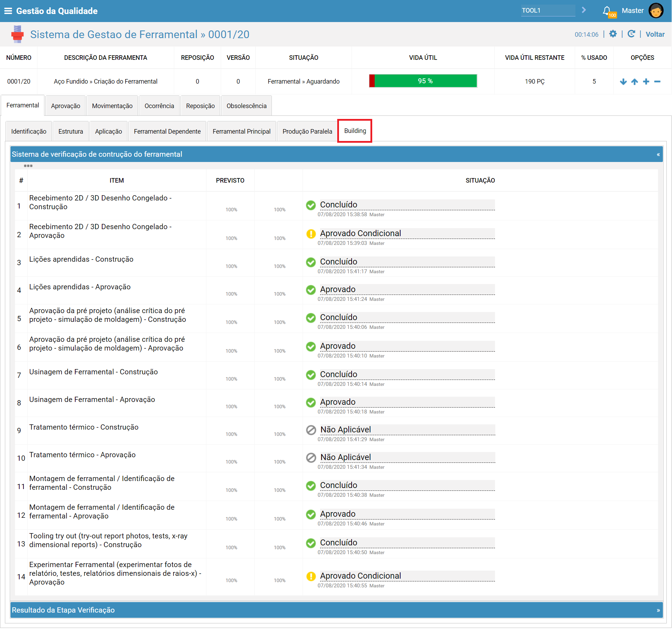
Task: Click 'Tratamento térmico - Construção' item text
Action: 84,427
